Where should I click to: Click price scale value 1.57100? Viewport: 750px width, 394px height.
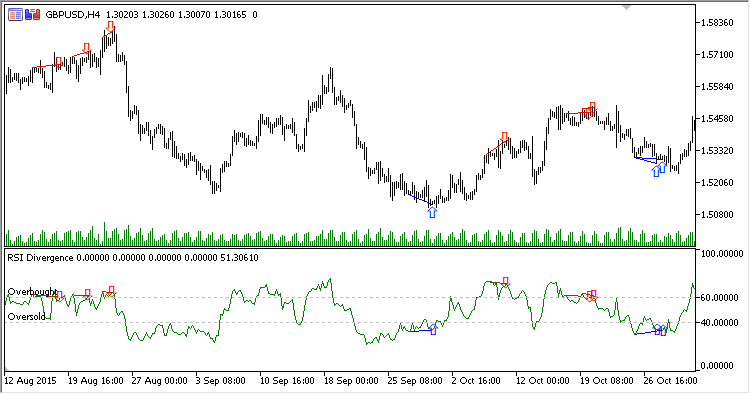tap(717, 55)
